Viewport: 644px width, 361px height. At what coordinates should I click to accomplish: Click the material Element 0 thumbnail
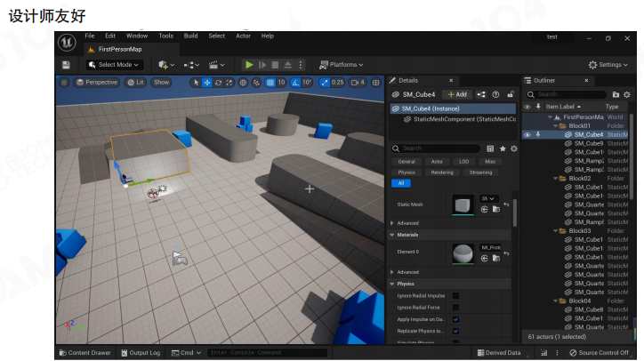point(463,253)
